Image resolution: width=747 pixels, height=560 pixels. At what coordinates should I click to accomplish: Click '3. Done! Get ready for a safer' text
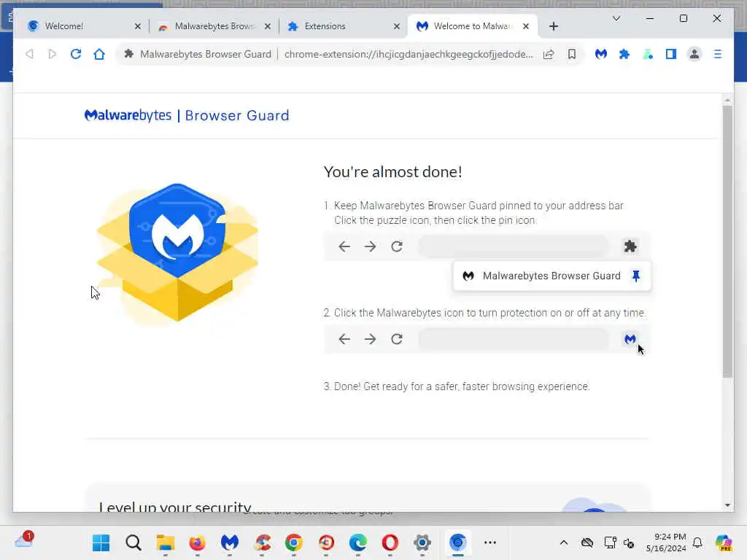click(x=457, y=386)
